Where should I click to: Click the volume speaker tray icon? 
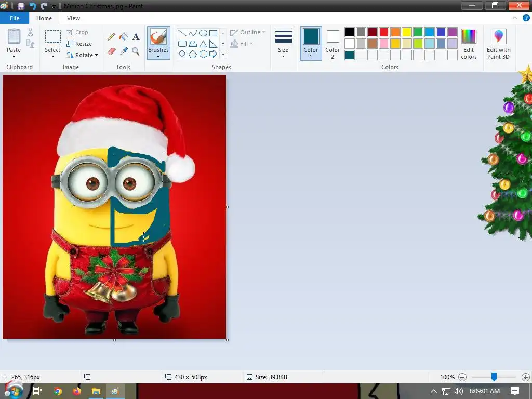458,391
